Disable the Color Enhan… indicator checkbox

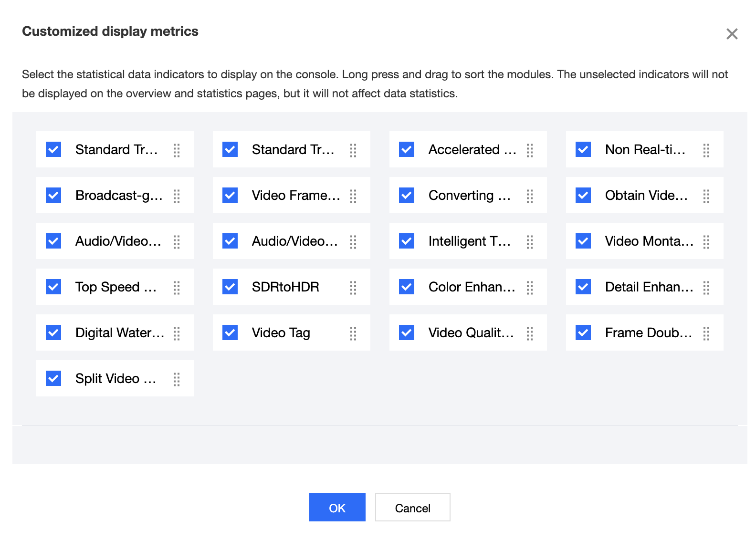click(407, 287)
